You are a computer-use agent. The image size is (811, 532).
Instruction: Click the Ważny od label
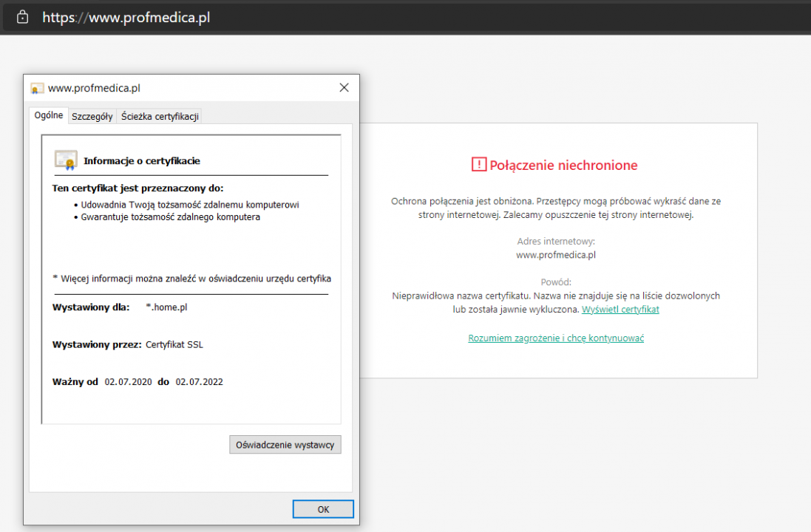[x=75, y=382]
